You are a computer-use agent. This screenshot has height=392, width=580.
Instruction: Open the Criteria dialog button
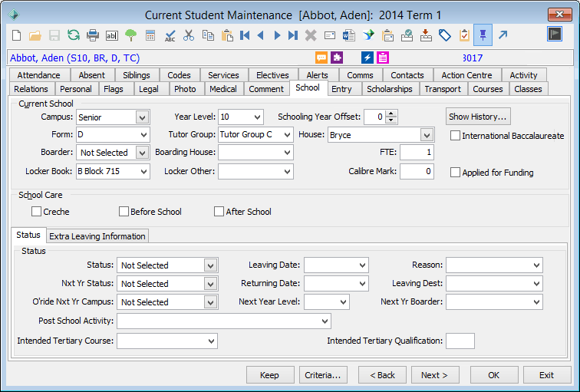(x=323, y=375)
